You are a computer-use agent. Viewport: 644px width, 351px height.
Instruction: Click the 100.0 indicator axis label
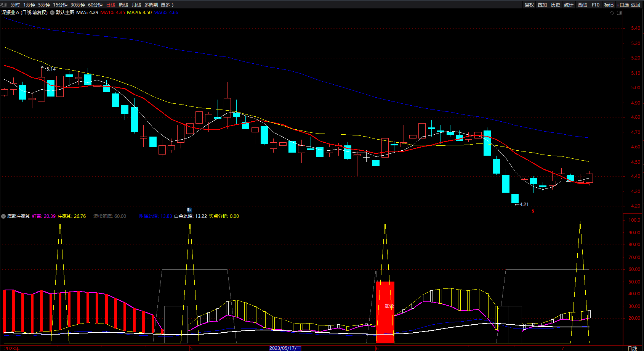[x=634, y=220]
